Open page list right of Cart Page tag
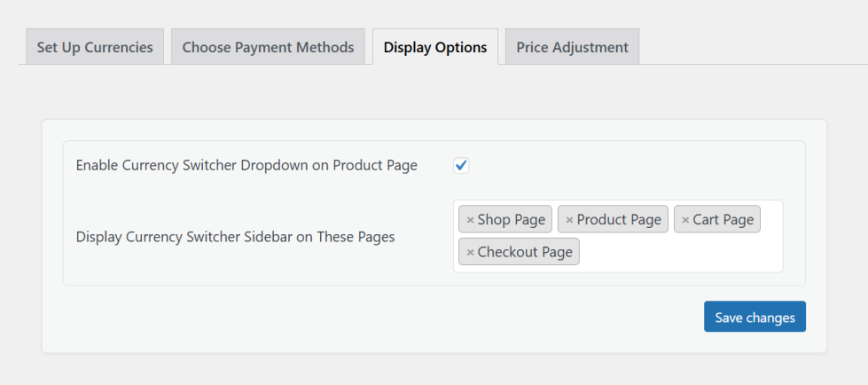This screenshot has height=385, width=868. 771,220
